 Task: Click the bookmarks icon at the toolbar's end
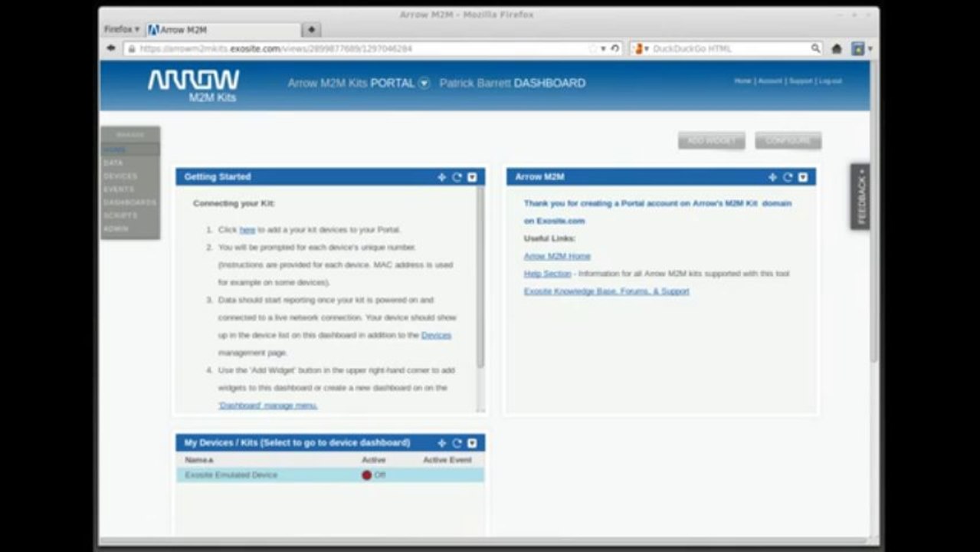(859, 48)
